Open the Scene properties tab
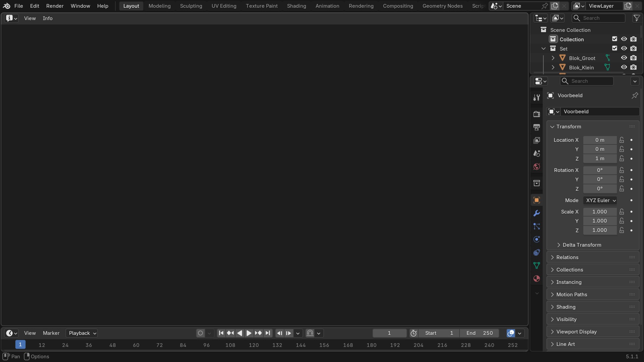Image resolution: width=644 pixels, height=362 pixels. tap(537, 154)
